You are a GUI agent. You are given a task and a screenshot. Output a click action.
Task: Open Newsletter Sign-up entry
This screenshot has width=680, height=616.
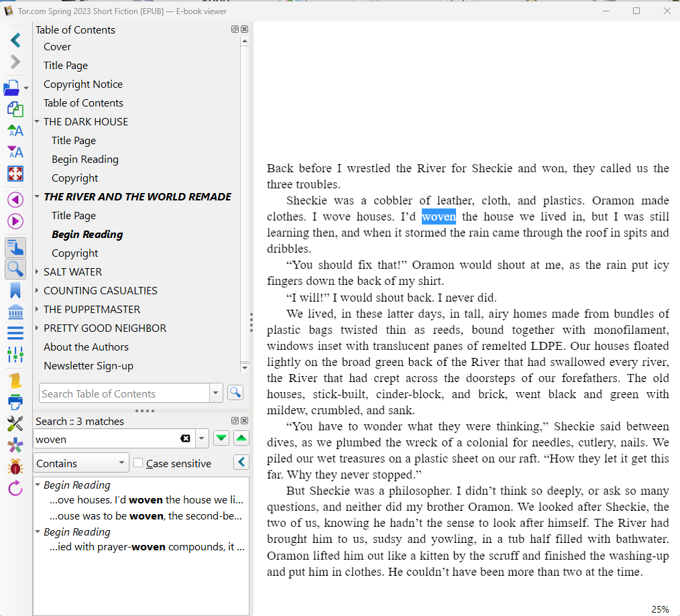89,366
